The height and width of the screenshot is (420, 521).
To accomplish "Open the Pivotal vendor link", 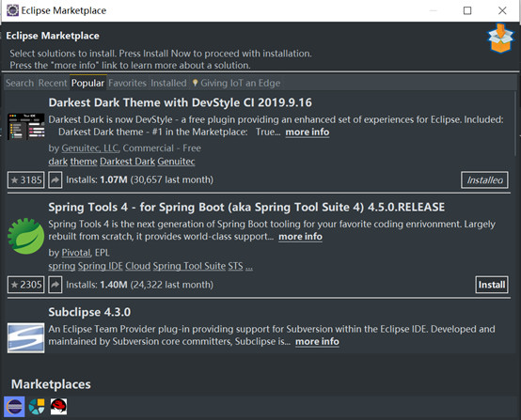I will (76, 253).
